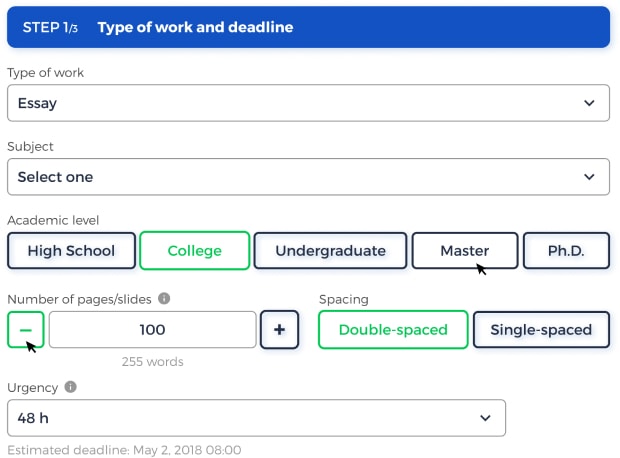Screen dimensions: 620x458
Task: Click chevron arrow in Type of work field
Action: [589, 103]
